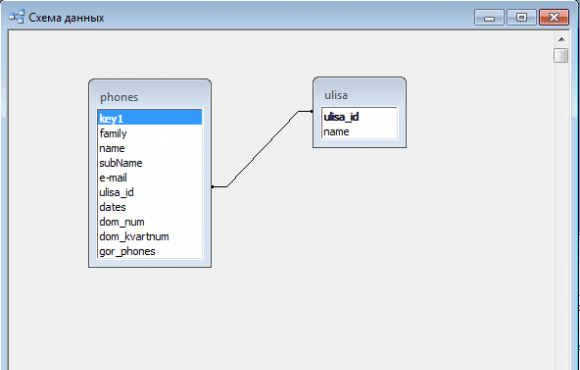The height and width of the screenshot is (370, 580).
Task: Click the ulisa table title bar
Action: tap(360, 93)
